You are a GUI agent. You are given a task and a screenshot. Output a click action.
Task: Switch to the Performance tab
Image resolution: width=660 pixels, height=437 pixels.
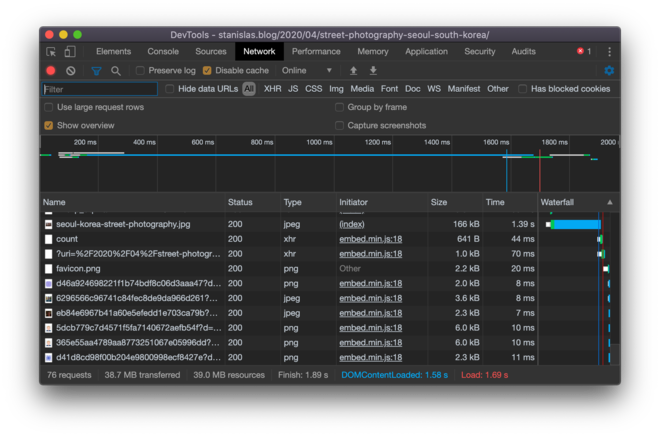[x=316, y=51]
